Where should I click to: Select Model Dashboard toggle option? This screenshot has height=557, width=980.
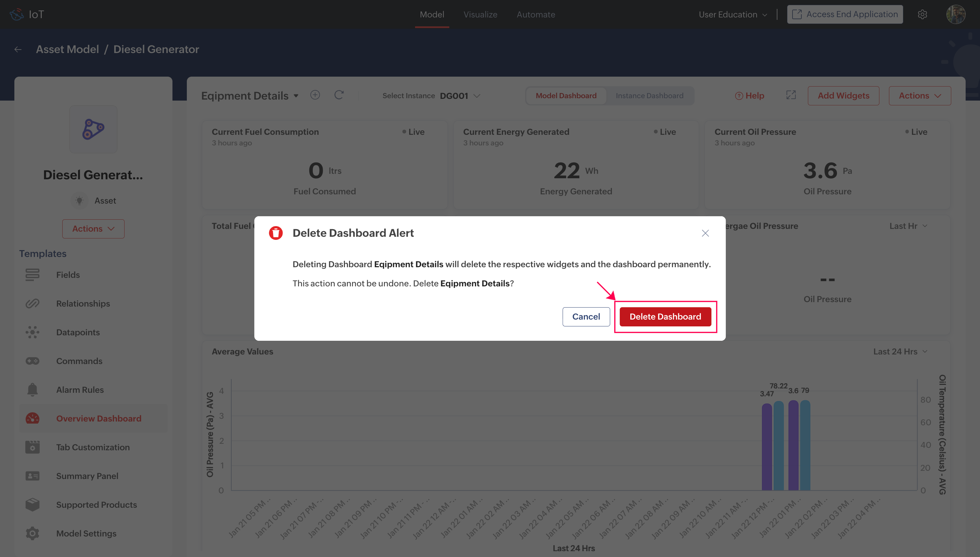(x=566, y=96)
